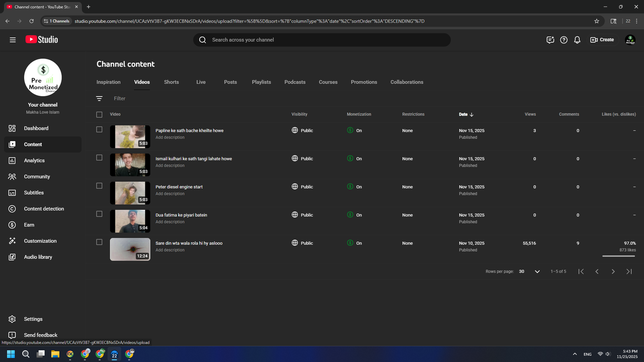Check the Sare din wta wala video
Viewport: 644px width, 362px height.
click(x=99, y=242)
